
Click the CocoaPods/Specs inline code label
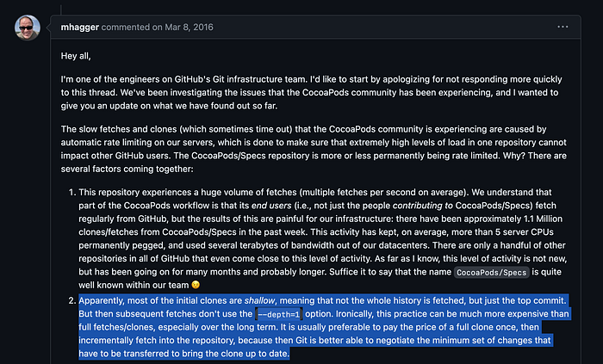[x=491, y=273]
